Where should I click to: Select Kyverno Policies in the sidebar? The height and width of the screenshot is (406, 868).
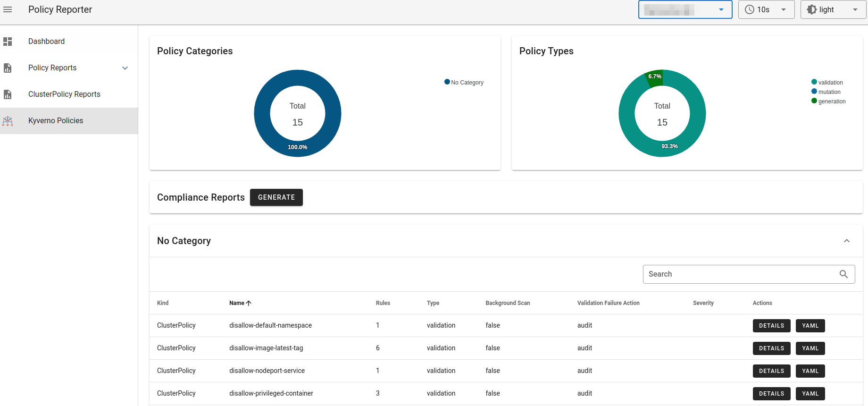pyautogui.click(x=69, y=121)
